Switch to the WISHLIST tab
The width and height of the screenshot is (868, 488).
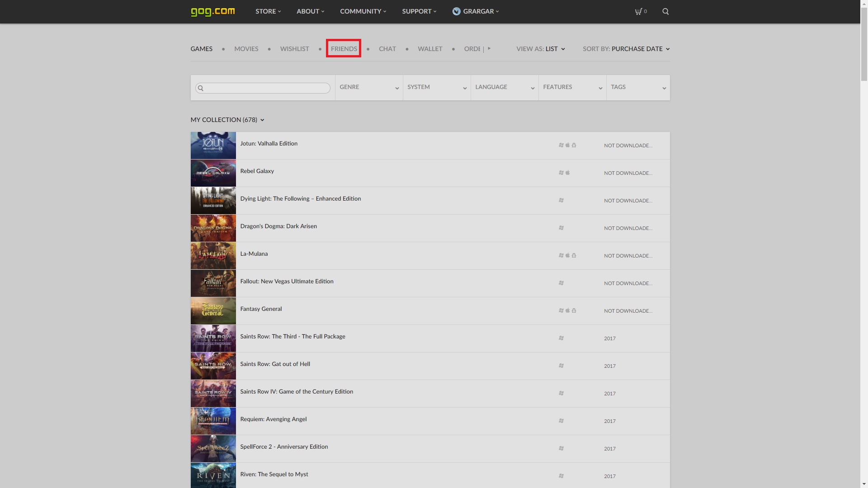(x=294, y=49)
